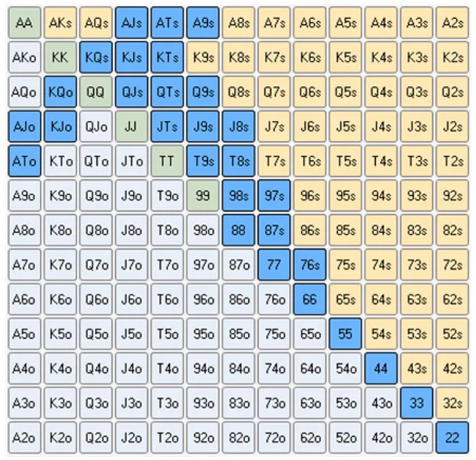Click the AKo offsuit hand cell

point(24,57)
